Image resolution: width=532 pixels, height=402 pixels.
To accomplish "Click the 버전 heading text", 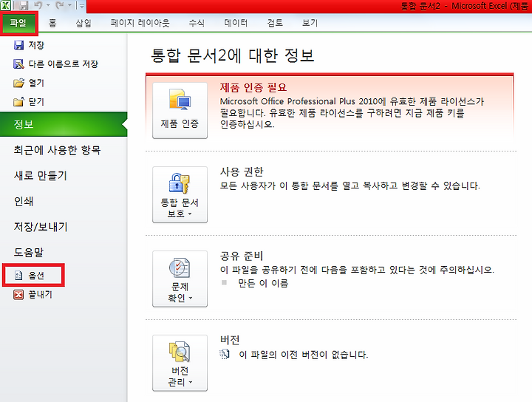I will coord(230,340).
